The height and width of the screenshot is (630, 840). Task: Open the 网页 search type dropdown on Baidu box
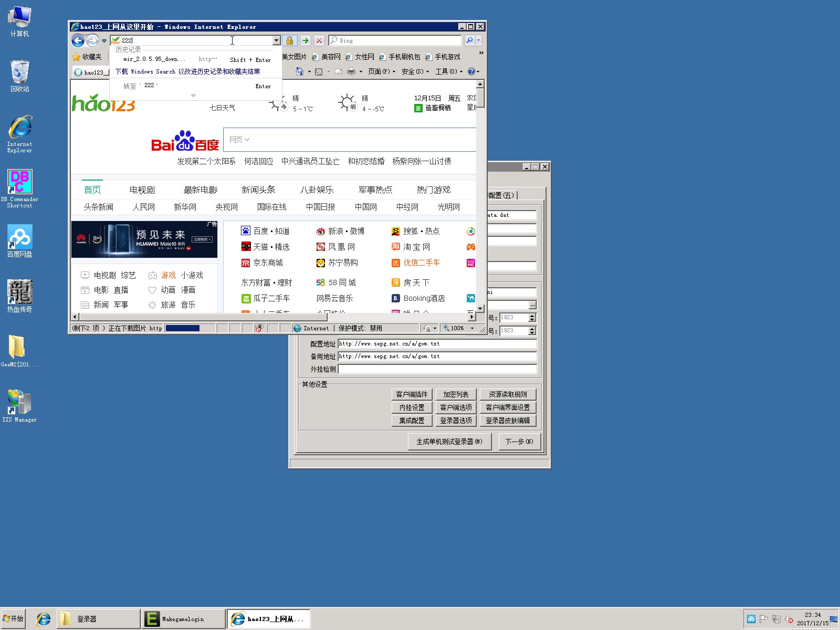[x=239, y=140]
